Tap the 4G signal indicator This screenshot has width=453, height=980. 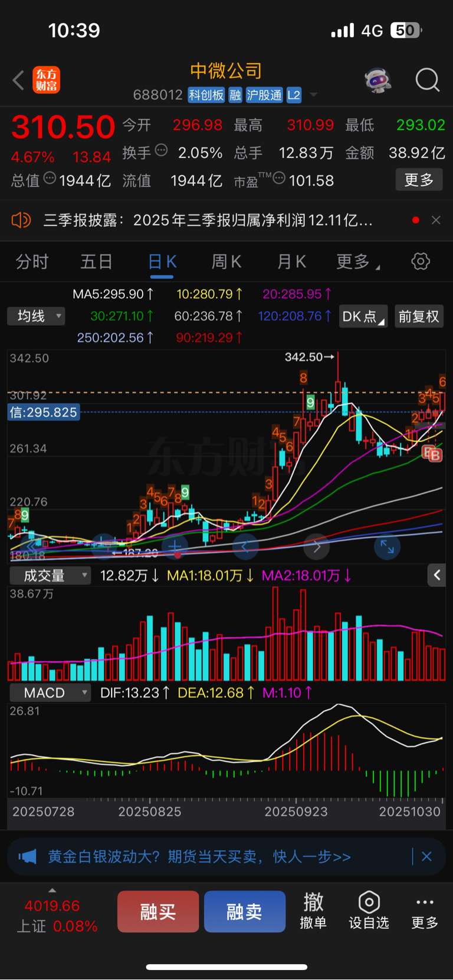372,31
